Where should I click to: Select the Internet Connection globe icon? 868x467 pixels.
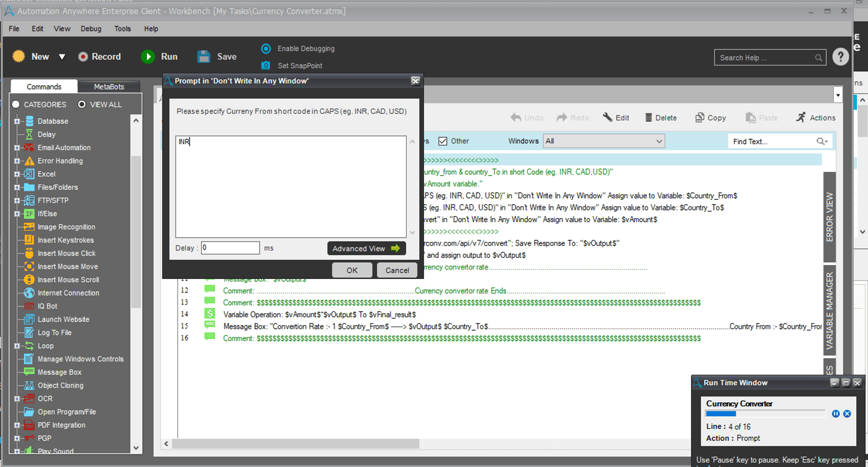tap(29, 293)
